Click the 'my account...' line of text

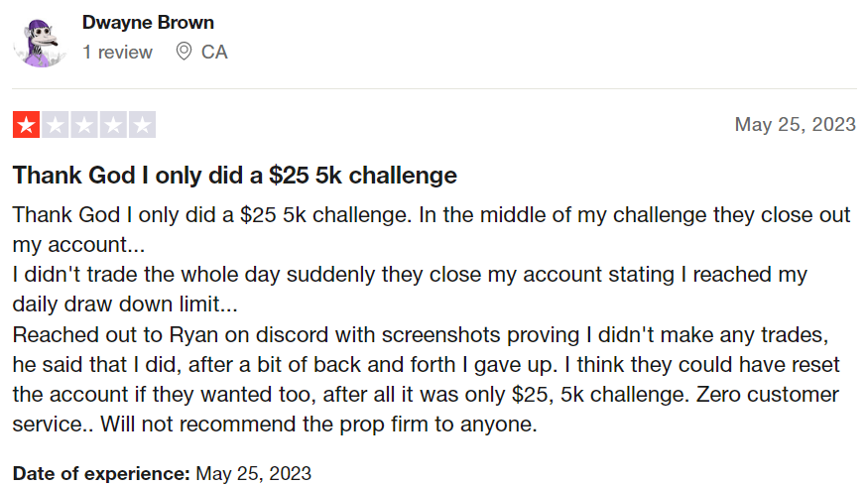pyautogui.click(x=78, y=245)
